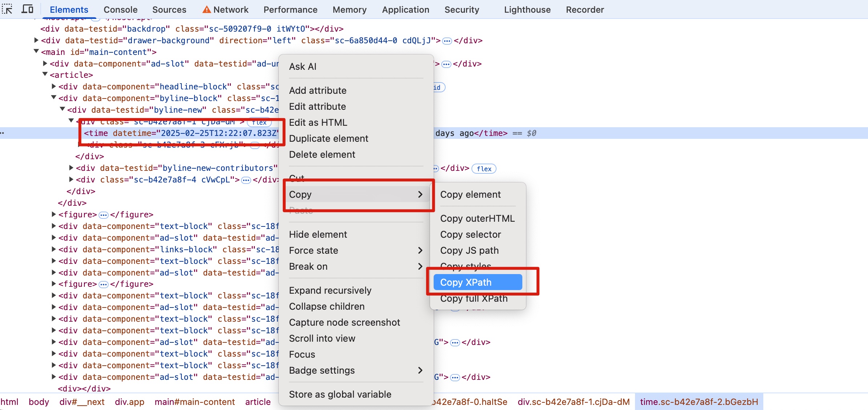868x410 pixels.
Task: Open the Lighthouse tab
Action: pyautogui.click(x=527, y=10)
